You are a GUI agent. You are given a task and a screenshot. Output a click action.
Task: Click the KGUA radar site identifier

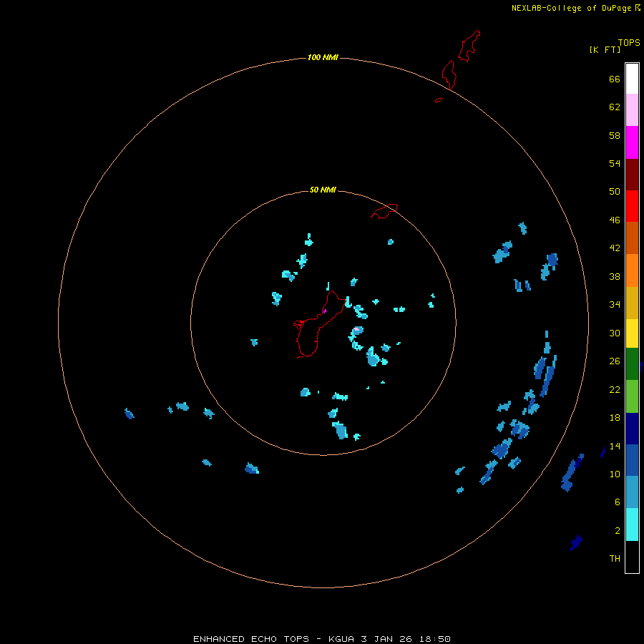(x=341, y=639)
